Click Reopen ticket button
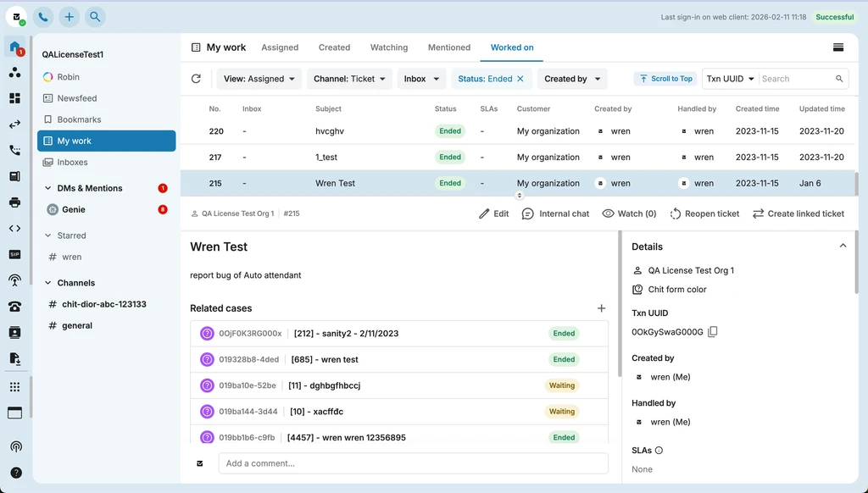868x493 pixels. click(704, 213)
